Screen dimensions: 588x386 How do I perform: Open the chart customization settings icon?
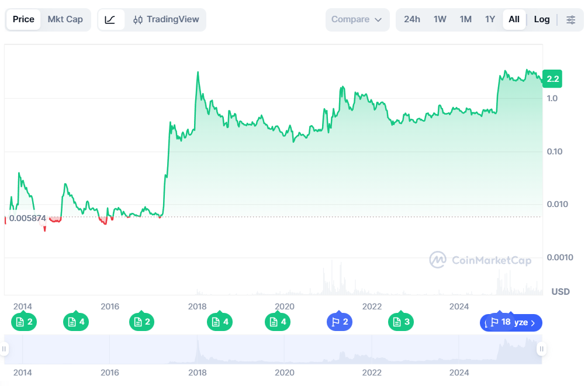[x=570, y=19]
